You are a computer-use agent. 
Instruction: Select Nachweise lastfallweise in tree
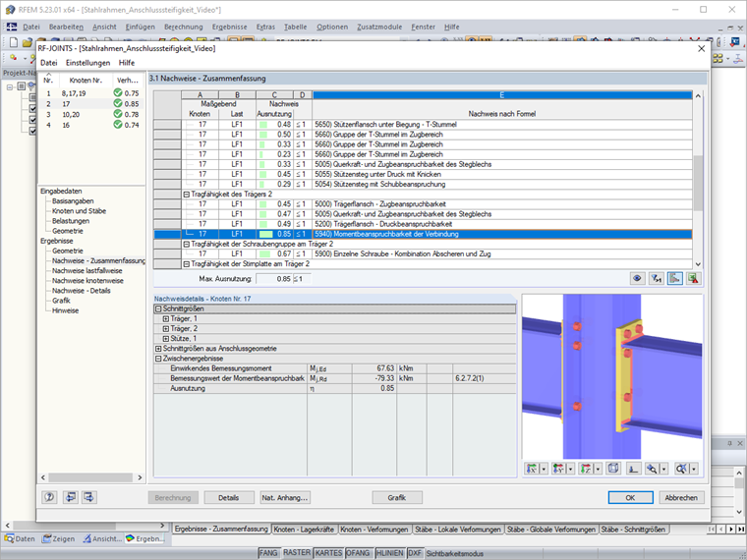[87, 270]
